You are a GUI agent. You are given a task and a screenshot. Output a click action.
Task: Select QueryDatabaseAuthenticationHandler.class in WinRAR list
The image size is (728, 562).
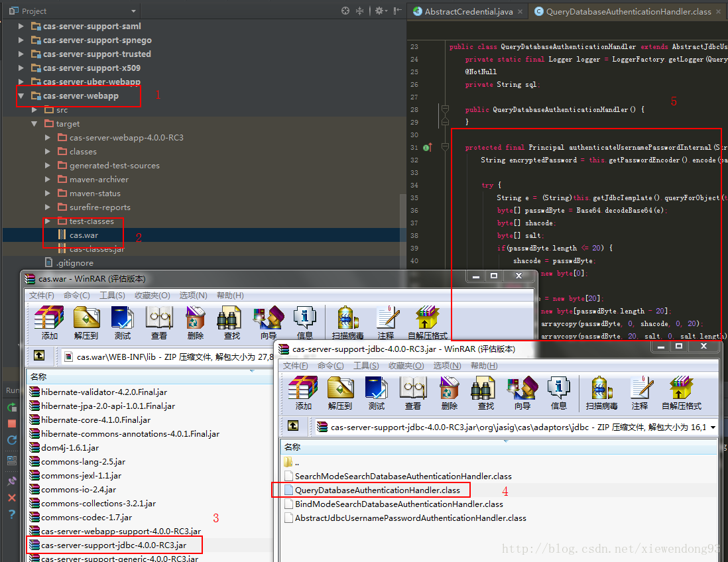[x=377, y=490]
